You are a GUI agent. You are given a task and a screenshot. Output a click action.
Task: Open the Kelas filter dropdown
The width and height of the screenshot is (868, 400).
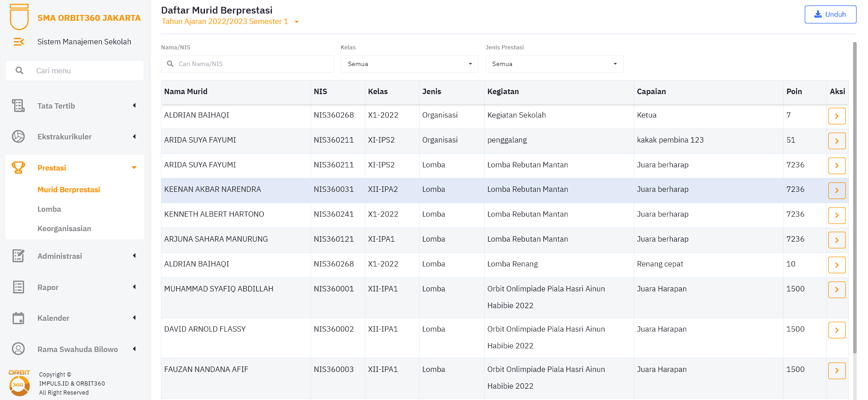click(x=409, y=64)
